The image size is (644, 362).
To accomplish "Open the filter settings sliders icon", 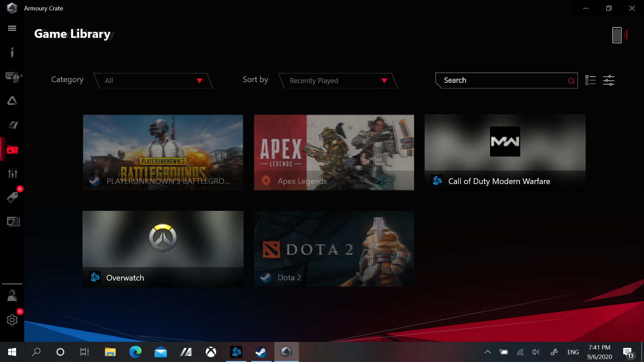I will [x=609, y=80].
